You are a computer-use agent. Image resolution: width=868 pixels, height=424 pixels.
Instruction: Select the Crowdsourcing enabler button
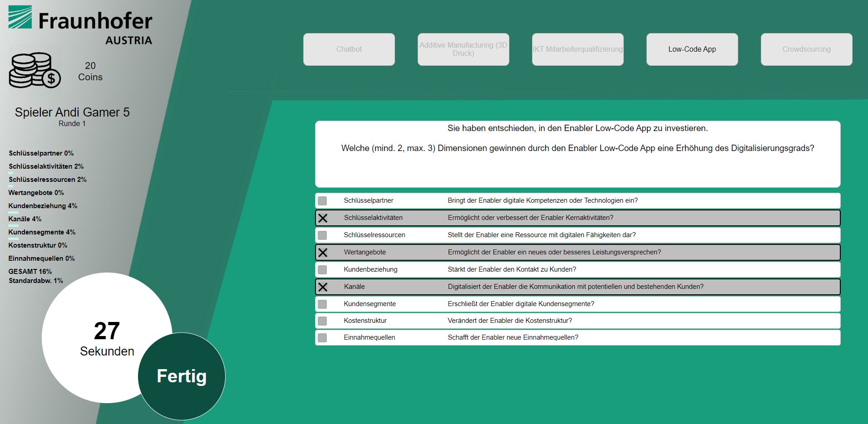[x=807, y=49]
